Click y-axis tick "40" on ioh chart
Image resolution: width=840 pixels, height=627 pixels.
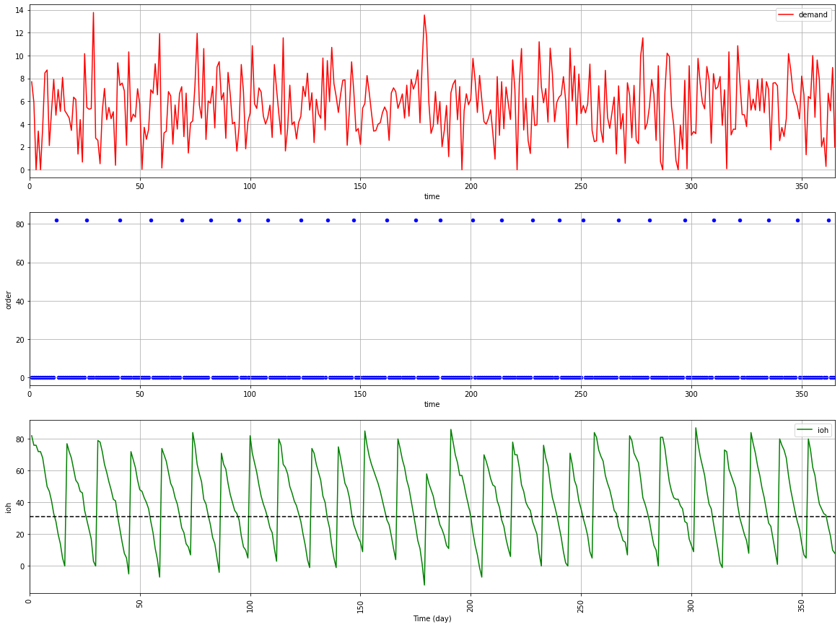click(19, 503)
